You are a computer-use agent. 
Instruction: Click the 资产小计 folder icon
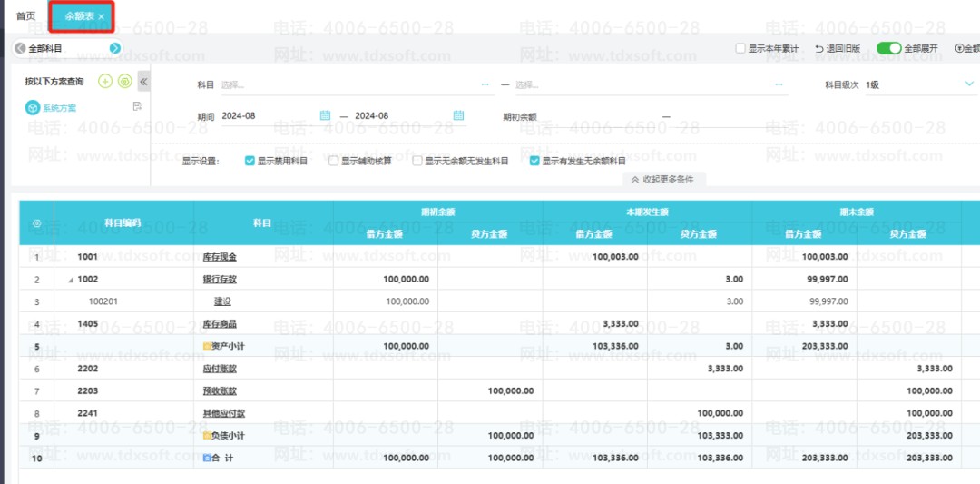207,346
